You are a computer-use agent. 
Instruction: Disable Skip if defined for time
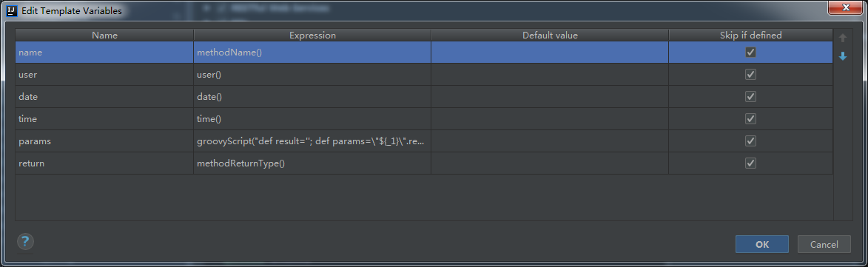tap(750, 119)
